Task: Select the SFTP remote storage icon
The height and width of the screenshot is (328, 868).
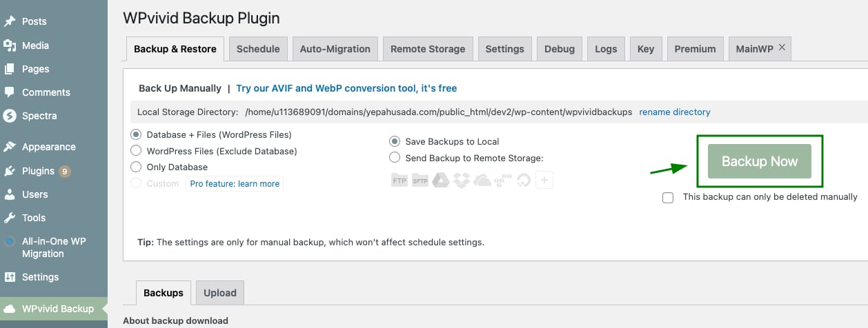Action: 420,181
